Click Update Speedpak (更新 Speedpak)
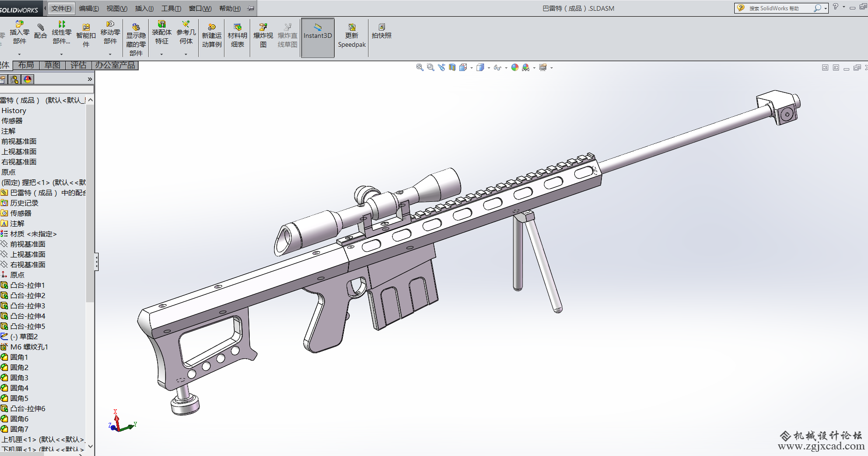868x456 pixels. 352,36
